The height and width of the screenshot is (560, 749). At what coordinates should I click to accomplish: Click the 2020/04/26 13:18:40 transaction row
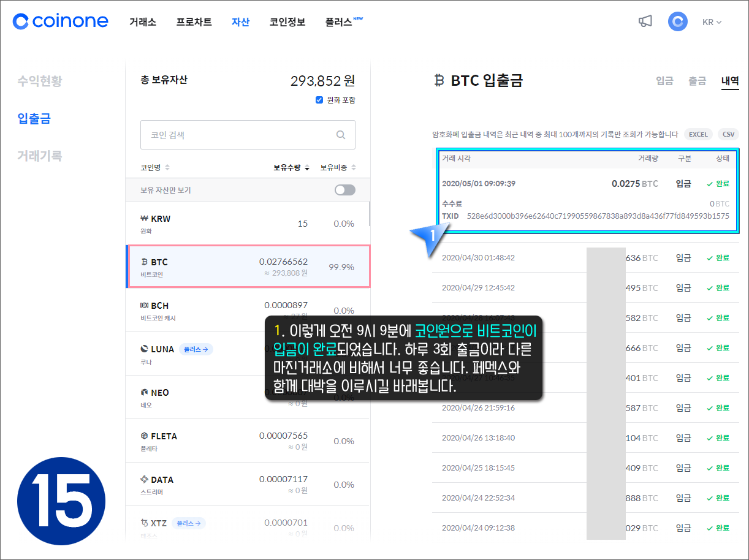coord(585,438)
